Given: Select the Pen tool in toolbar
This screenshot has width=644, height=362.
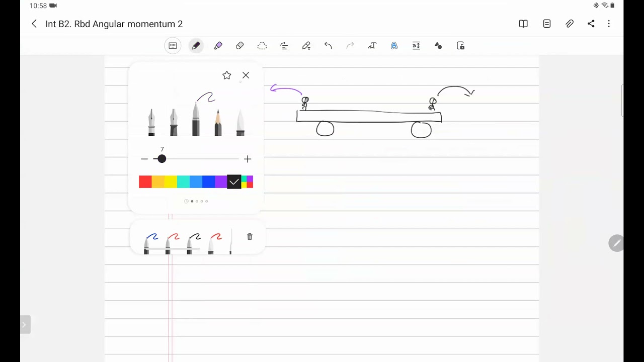Looking at the screenshot, I should (196, 46).
